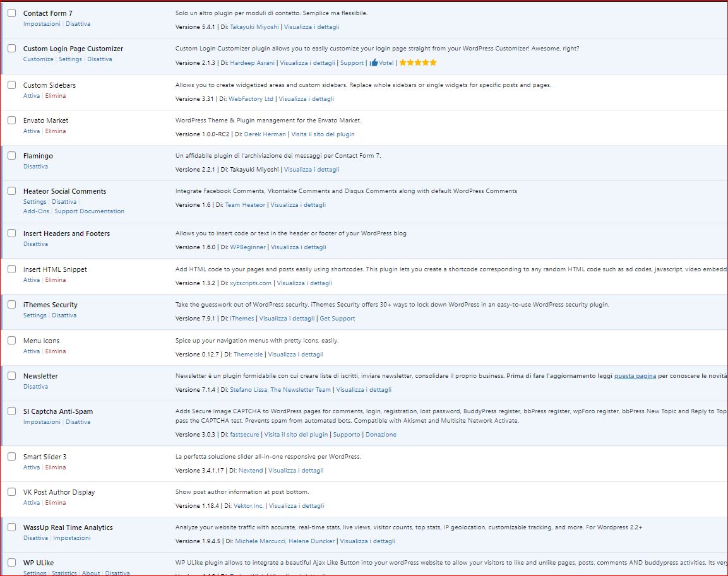Tick the Custom Sidebars checkbox
The image size is (728, 576).
point(11,85)
